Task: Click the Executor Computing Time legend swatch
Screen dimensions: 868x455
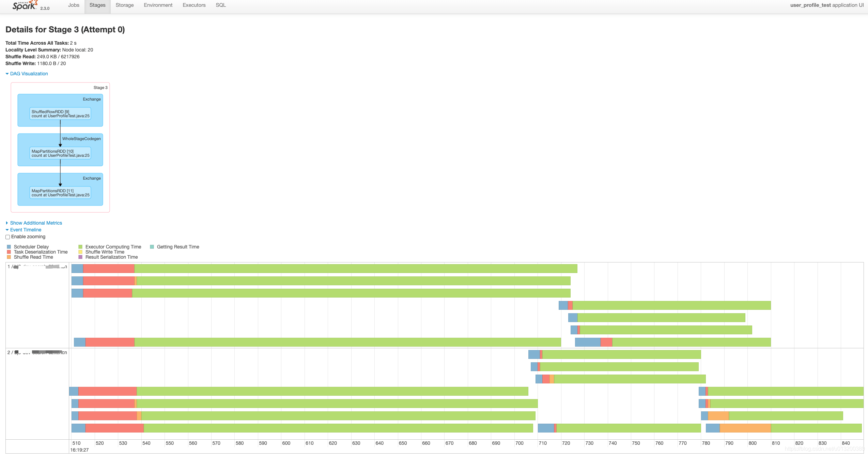Action: 80,247
